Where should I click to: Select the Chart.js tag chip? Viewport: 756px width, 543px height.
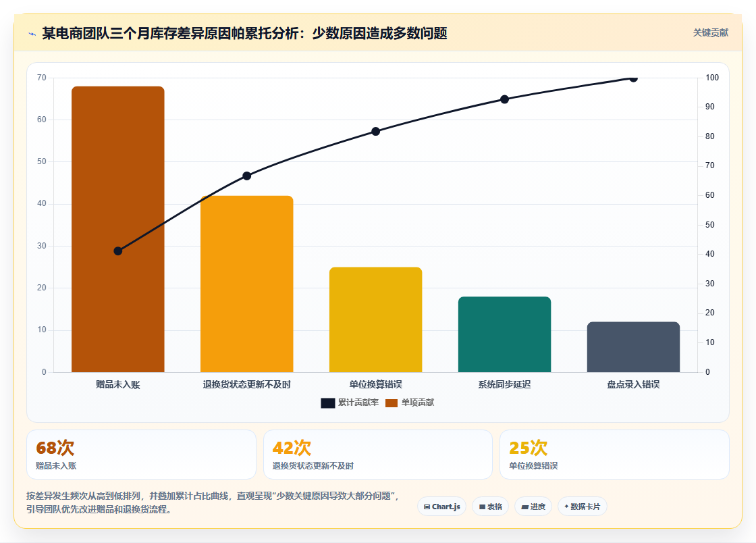(x=441, y=507)
